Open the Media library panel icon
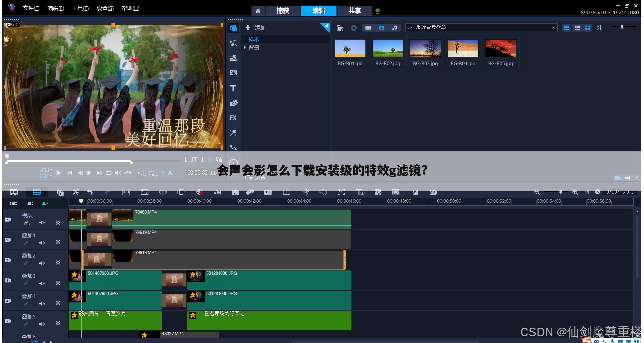Image resolution: width=644 pixels, height=343 pixels. (x=233, y=28)
